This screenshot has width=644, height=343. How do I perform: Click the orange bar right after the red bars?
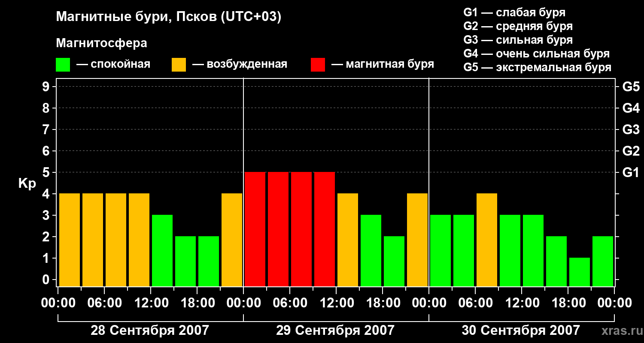click(348, 240)
